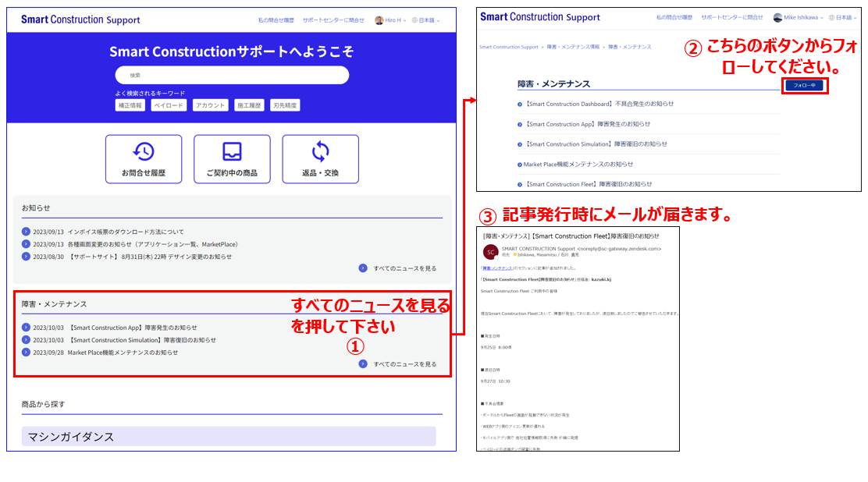Open 障害・メンテナンス page article Smart Construction Simulation 障害復旧のお知らせ
Screen dimensions: 868x482
pyautogui.click(x=596, y=144)
